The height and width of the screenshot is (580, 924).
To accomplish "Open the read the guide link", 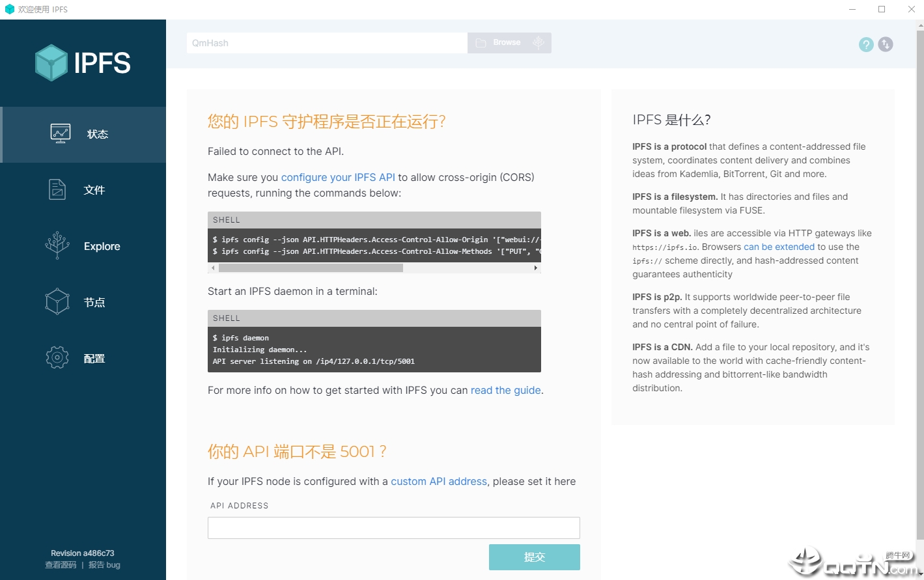I will (x=505, y=390).
